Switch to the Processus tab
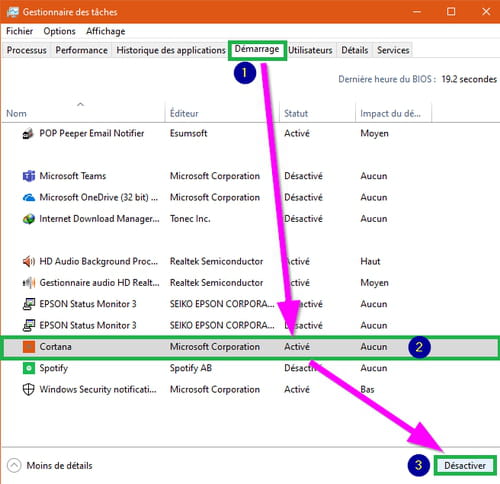500x484 pixels. (27, 50)
